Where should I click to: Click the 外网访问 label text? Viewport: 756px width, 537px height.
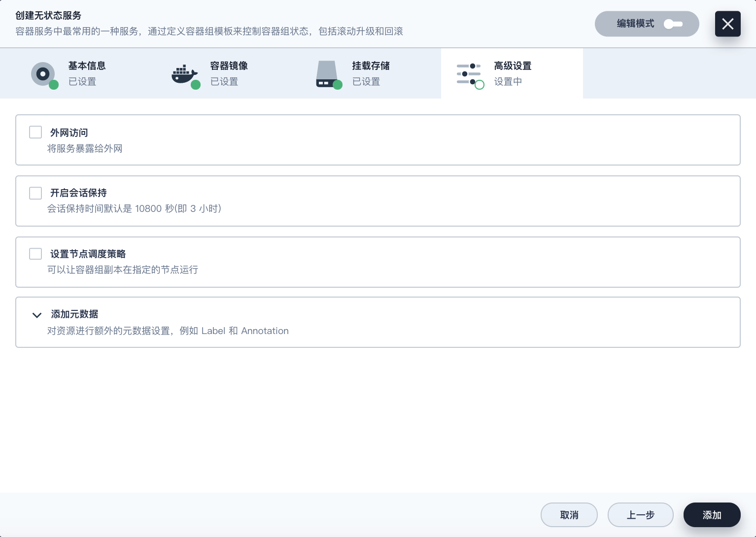point(69,133)
